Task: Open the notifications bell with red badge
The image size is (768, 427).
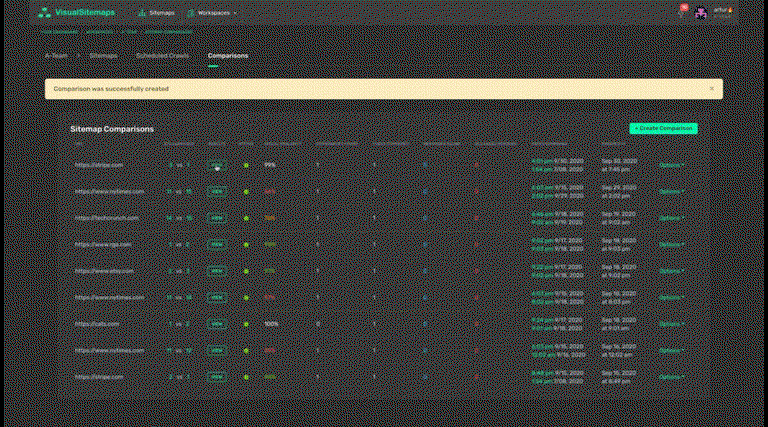Action: [683, 12]
